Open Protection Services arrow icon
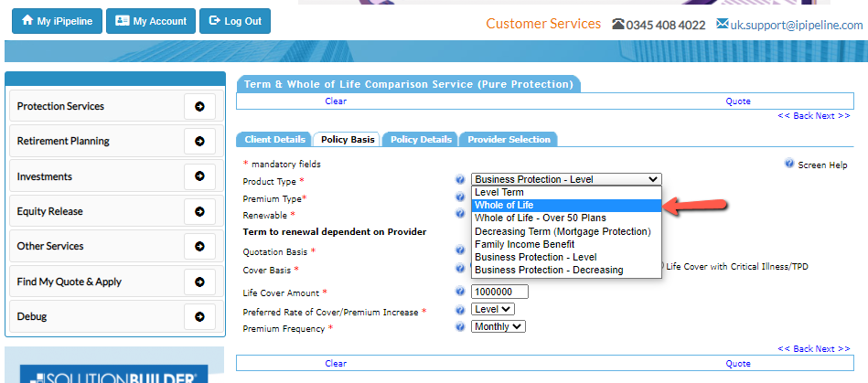 pyautogui.click(x=199, y=106)
